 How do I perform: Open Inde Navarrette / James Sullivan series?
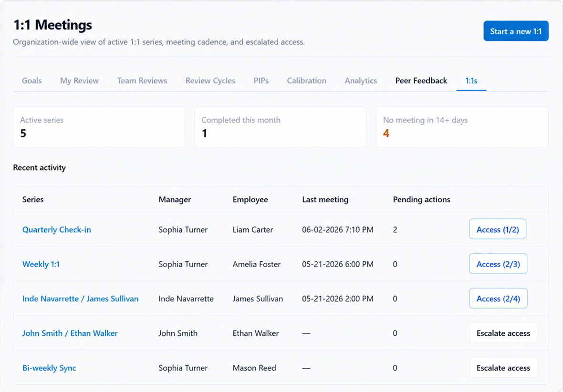point(80,299)
